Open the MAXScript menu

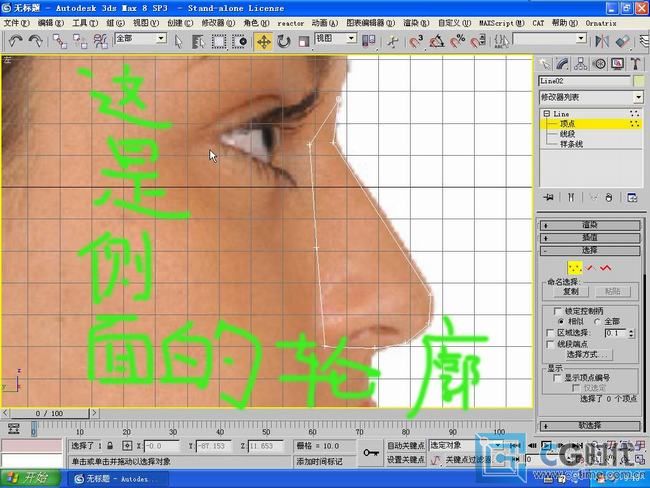(502, 23)
